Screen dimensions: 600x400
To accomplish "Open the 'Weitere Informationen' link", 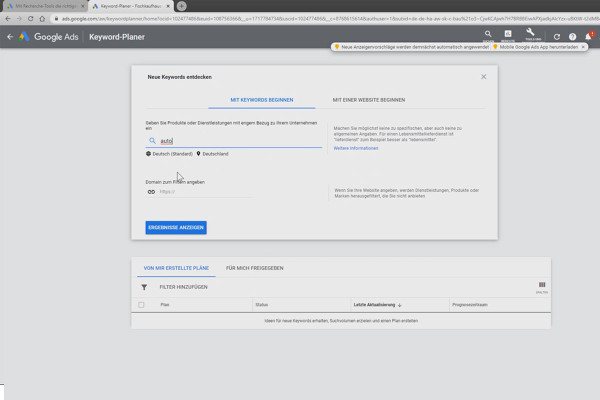I will 356,148.
